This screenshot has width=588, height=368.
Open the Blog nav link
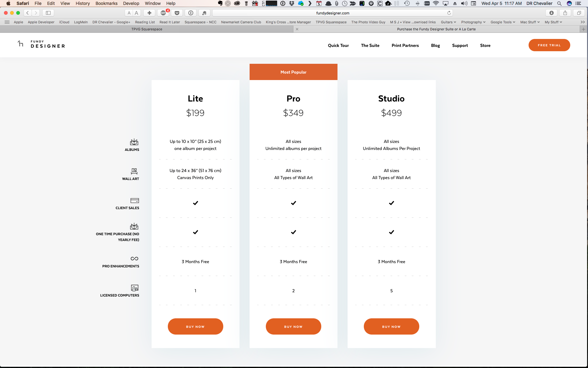(x=435, y=45)
